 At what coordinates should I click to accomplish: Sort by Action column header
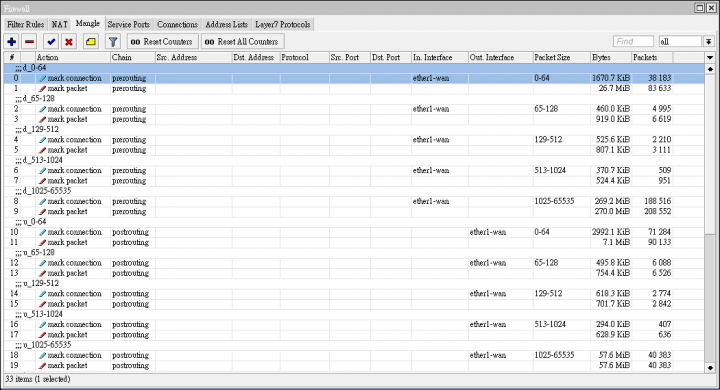[x=73, y=57]
